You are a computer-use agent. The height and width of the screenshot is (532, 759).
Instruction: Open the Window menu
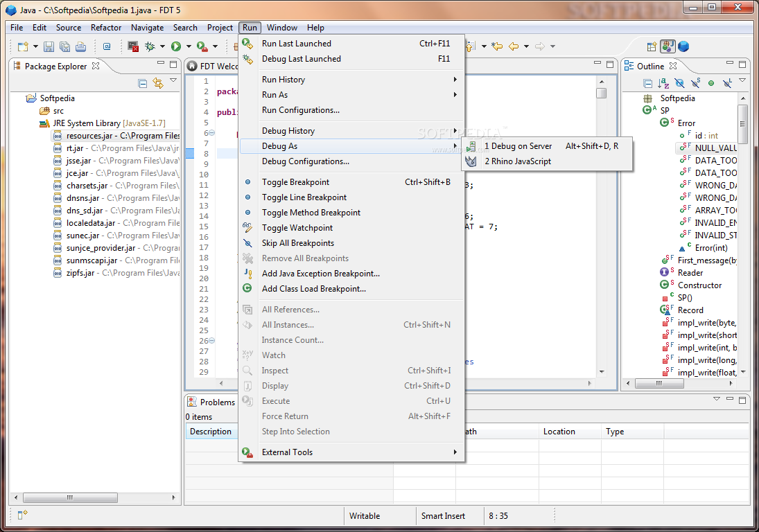(x=281, y=28)
